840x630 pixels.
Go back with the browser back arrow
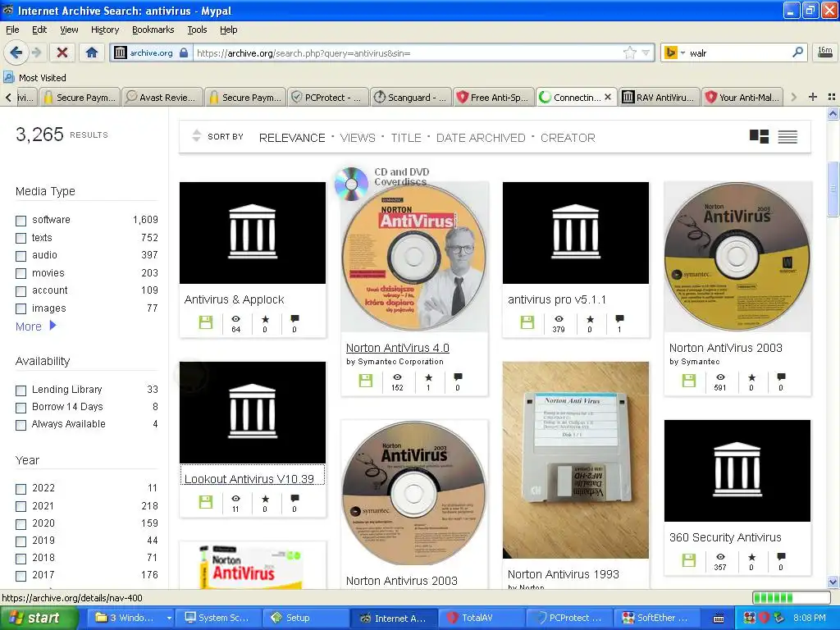tap(16, 52)
